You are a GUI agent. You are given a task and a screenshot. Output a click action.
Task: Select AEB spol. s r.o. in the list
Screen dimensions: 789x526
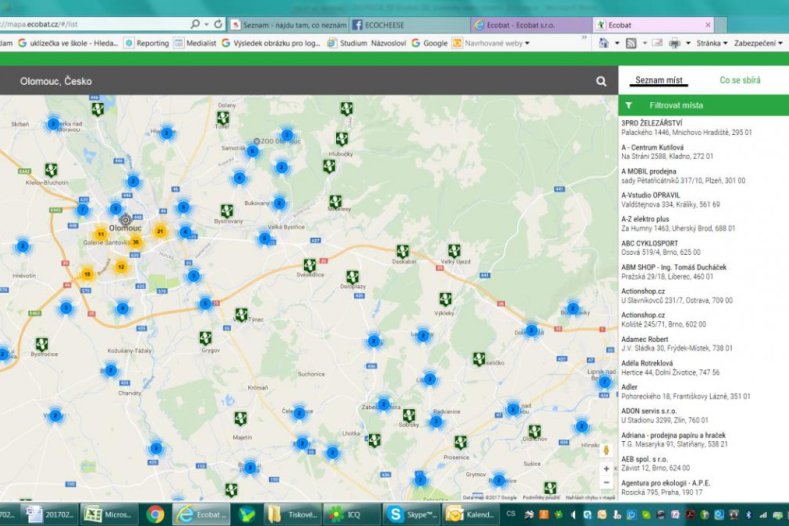(703, 464)
